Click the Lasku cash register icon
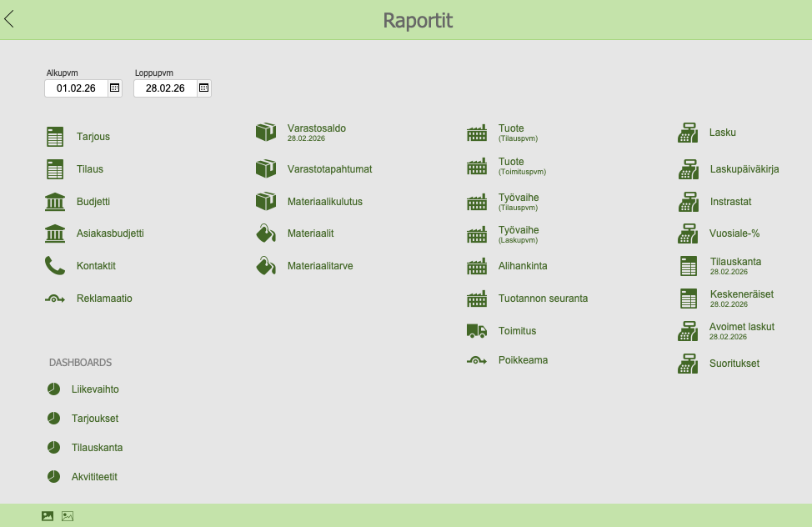Screen dimensions: 812x527 (687, 133)
